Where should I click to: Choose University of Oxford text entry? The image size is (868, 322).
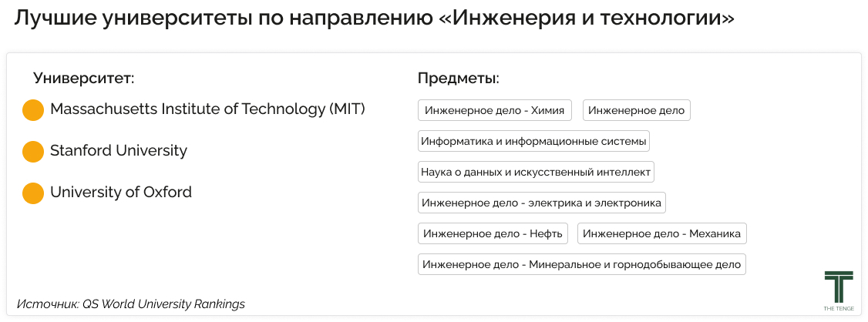coord(121,192)
